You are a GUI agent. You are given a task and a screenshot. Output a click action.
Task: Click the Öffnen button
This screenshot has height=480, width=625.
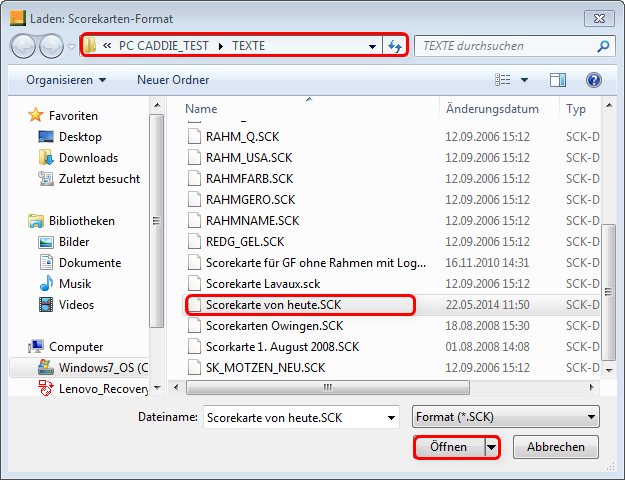pyautogui.click(x=449, y=447)
